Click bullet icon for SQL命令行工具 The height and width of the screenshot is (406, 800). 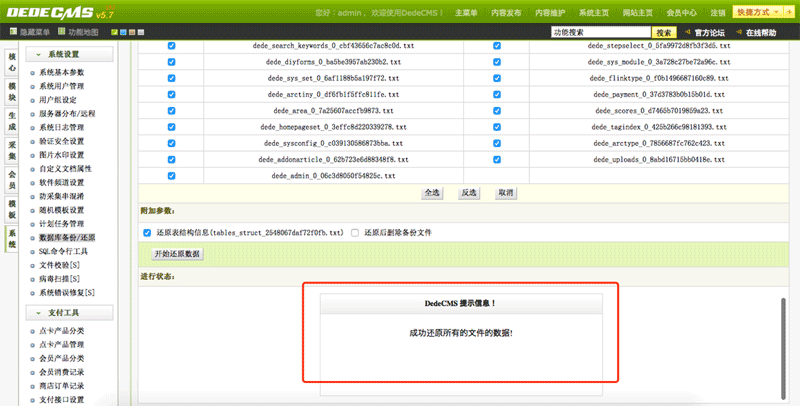point(32,252)
